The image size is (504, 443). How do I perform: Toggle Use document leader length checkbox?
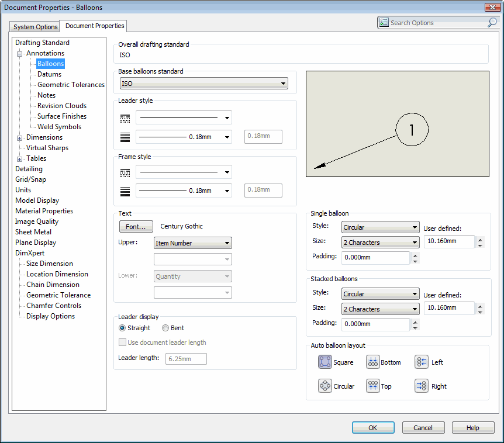point(122,342)
